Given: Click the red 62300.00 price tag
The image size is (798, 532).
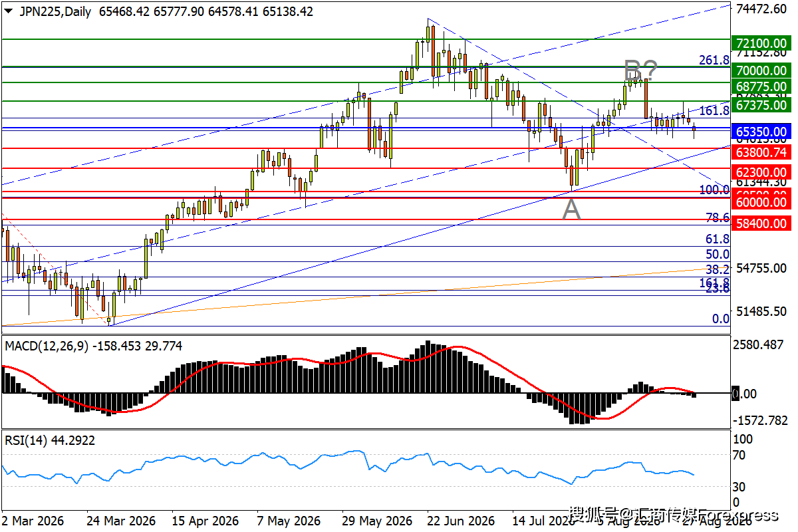Looking at the screenshot, I should click(x=761, y=172).
